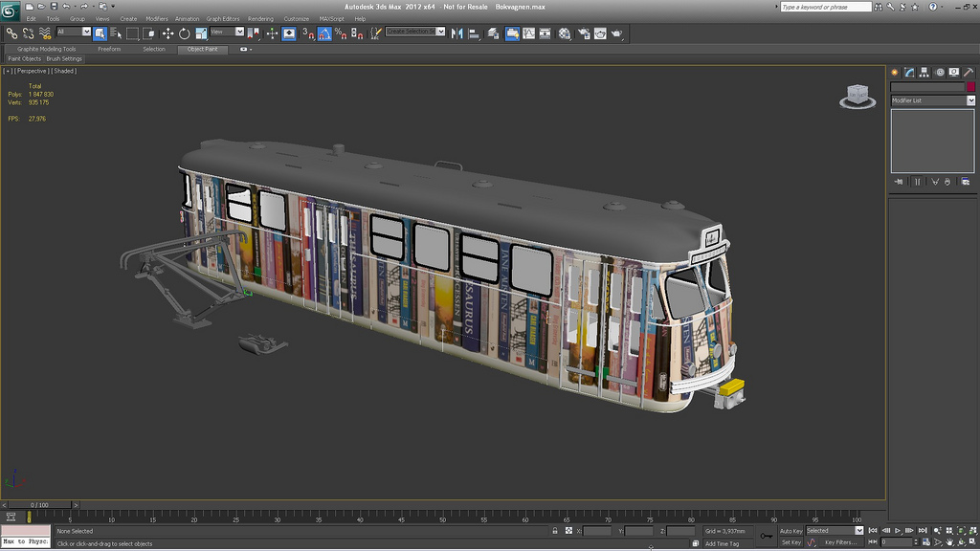Select the Select and Rotate tool
The image size is (980, 551).
coord(185,33)
